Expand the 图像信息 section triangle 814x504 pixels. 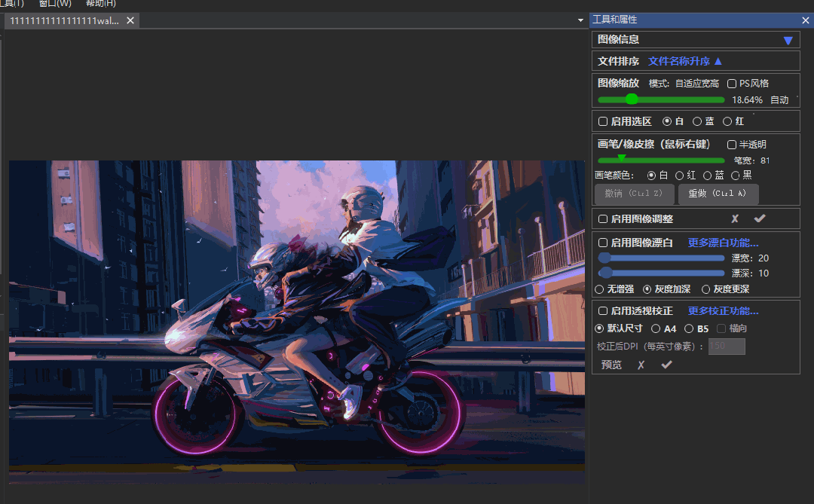click(x=788, y=41)
